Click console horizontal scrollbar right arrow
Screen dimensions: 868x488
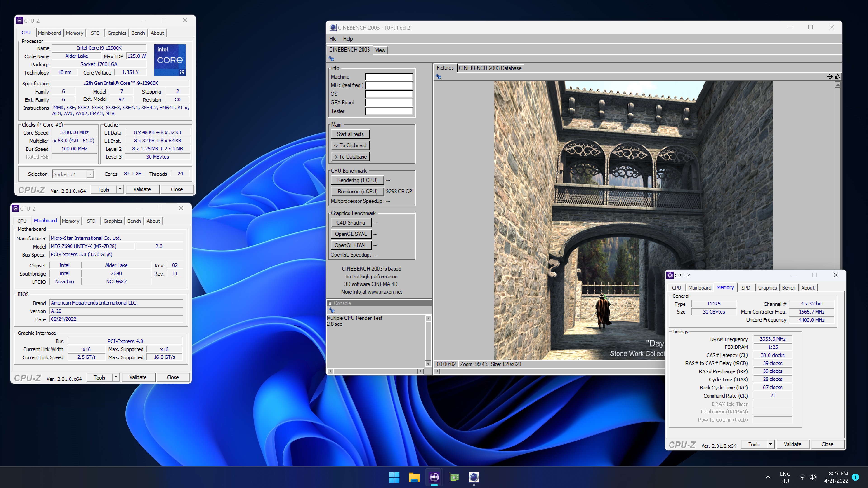pyautogui.click(x=420, y=371)
